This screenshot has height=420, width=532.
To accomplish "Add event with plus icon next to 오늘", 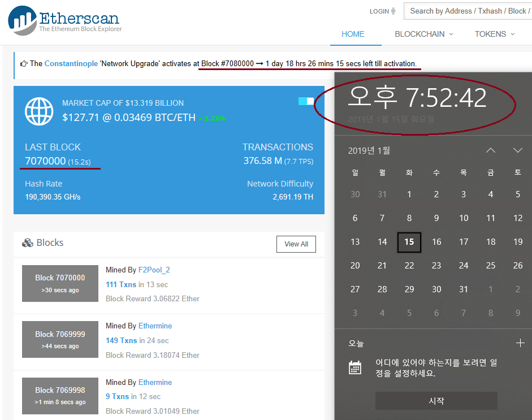I will click(520, 343).
